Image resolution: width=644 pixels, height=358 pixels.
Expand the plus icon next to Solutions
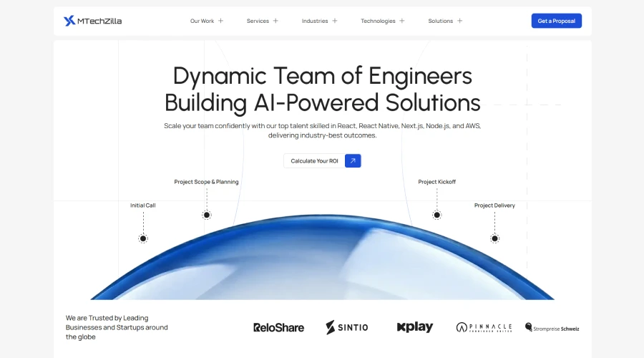tap(459, 21)
